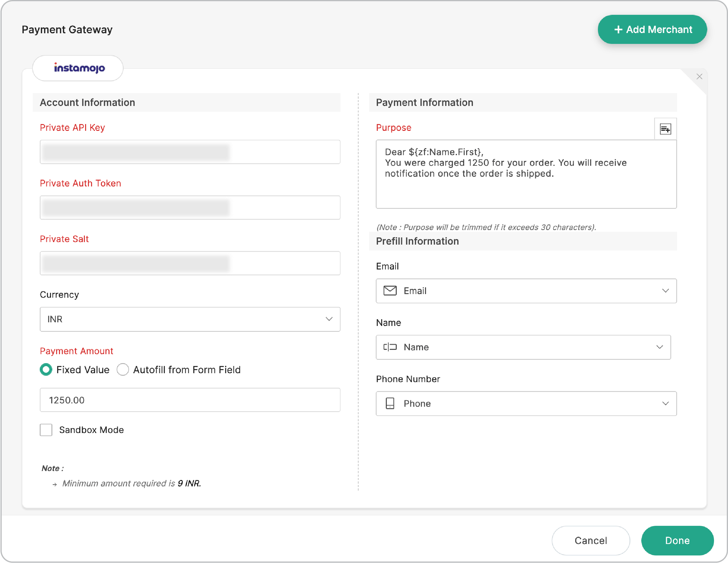Screen dimensions: 728x563
Task: Click the Cancel button
Action: click(x=590, y=540)
